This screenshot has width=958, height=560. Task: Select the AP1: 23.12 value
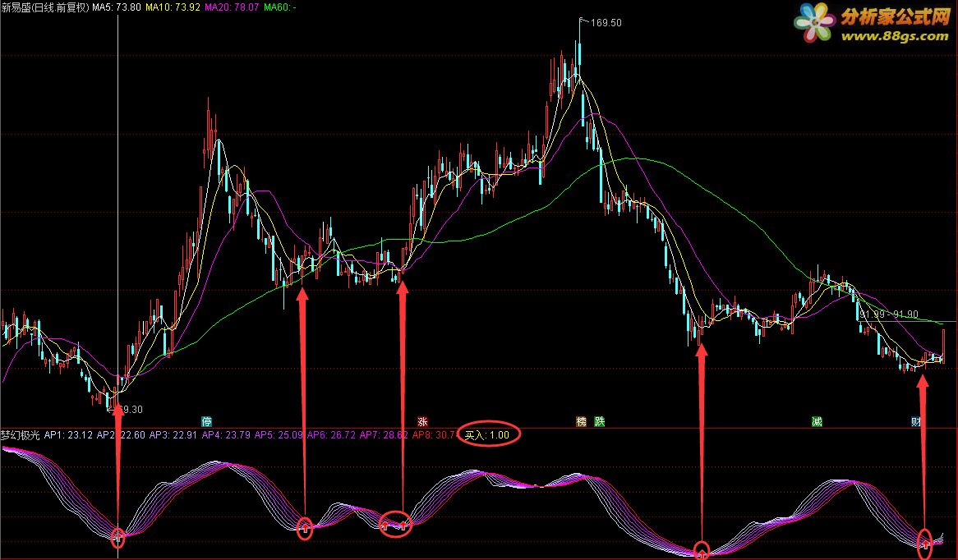point(68,435)
